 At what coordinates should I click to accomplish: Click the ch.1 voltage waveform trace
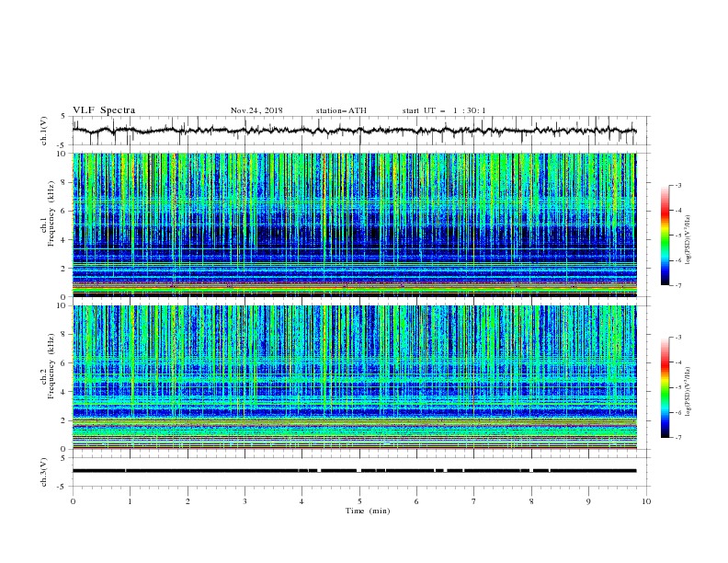tap(354, 131)
